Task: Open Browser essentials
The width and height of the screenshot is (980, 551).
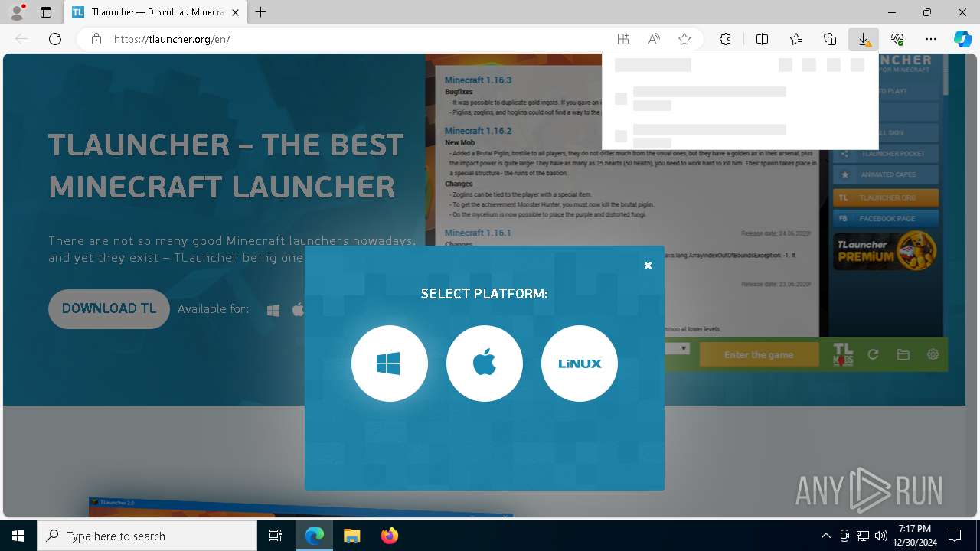Action: 897,39
